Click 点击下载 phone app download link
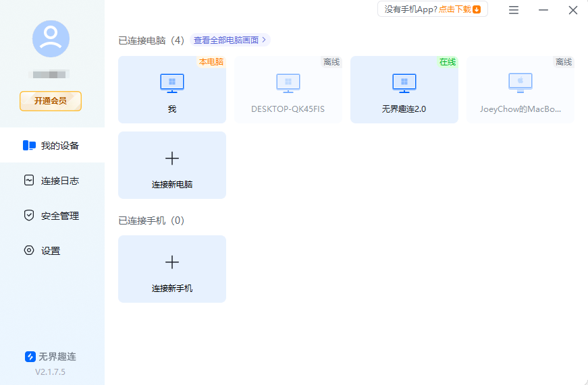The image size is (588, 385). [455, 9]
